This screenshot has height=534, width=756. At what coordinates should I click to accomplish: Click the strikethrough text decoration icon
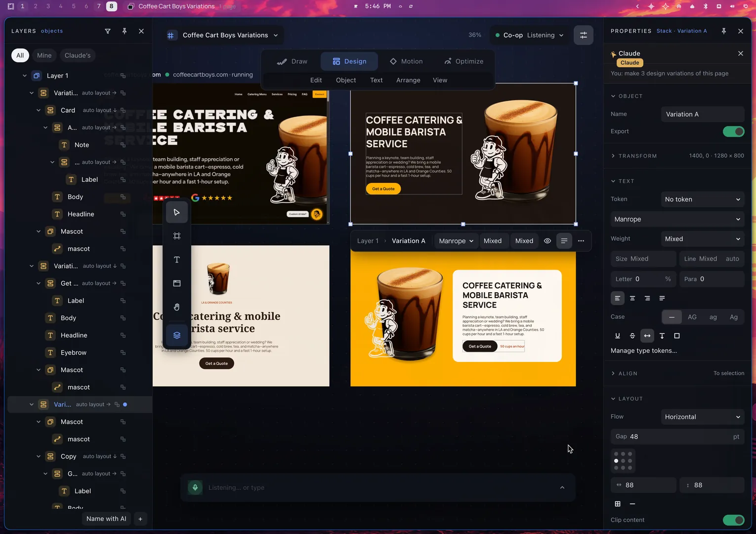tap(632, 336)
